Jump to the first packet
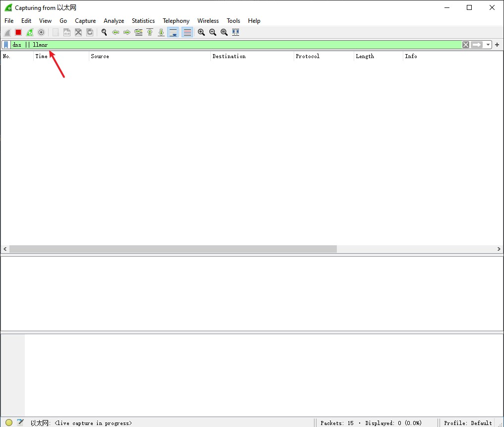Screen dimensions: 504x427 [150, 32]
